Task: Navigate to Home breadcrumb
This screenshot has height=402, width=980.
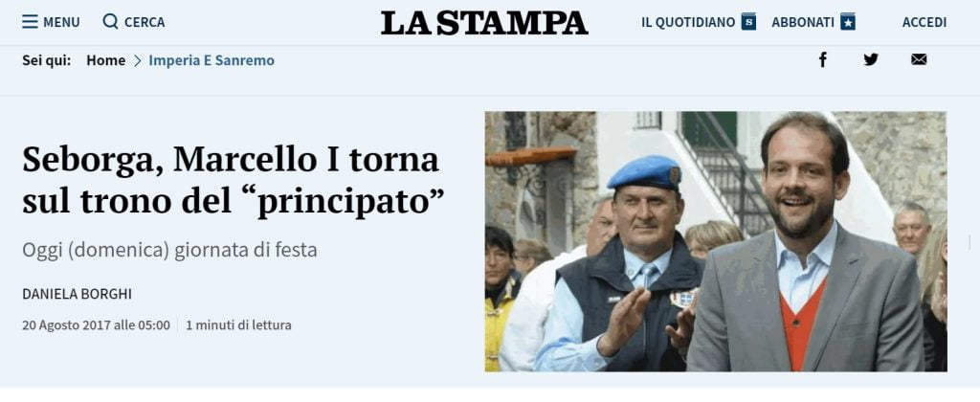Action: (x=105, y=60)
